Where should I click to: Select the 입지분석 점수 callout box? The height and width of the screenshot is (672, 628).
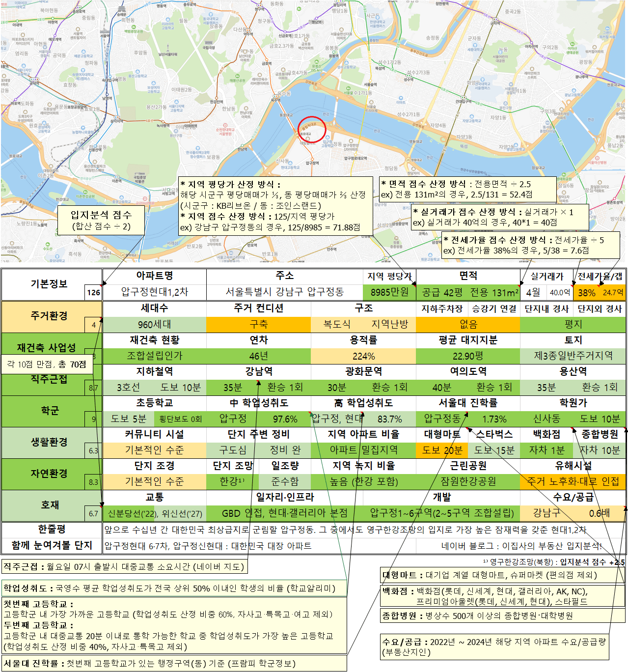pyautogui.click(x=101, y=220)
